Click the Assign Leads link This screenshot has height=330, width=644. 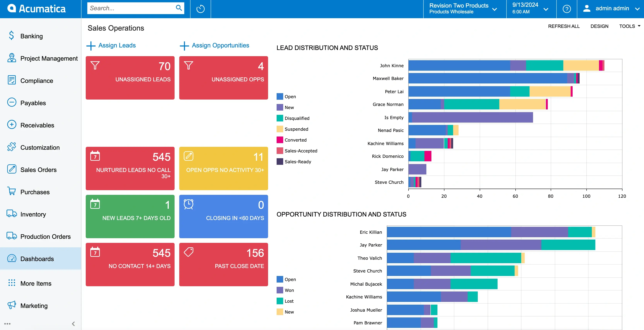pos(117,45)
